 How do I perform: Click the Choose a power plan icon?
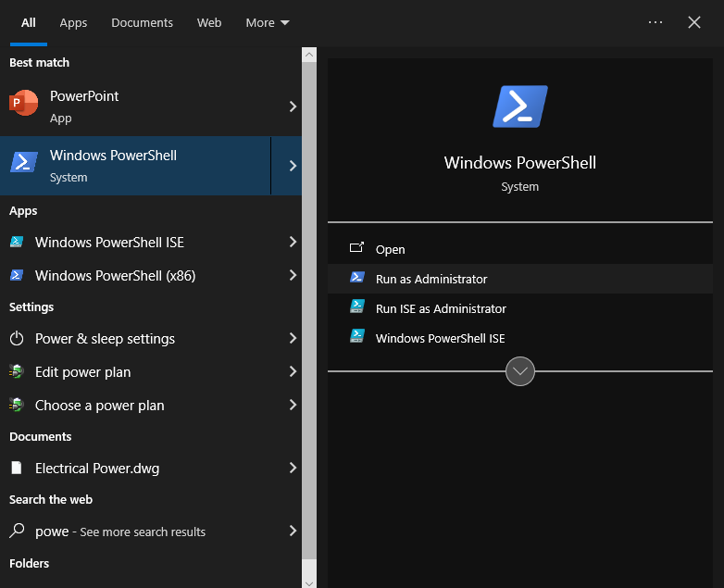pos(17,405)
